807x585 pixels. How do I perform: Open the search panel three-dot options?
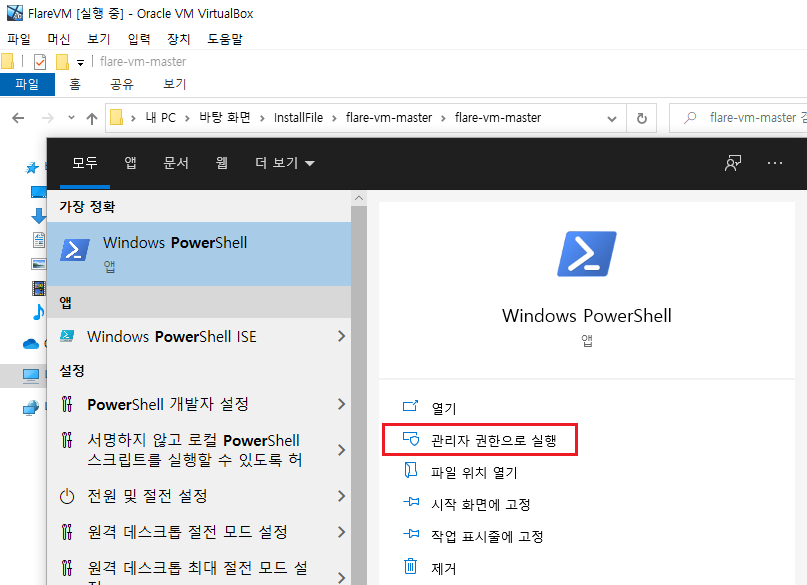pos(775,163)
